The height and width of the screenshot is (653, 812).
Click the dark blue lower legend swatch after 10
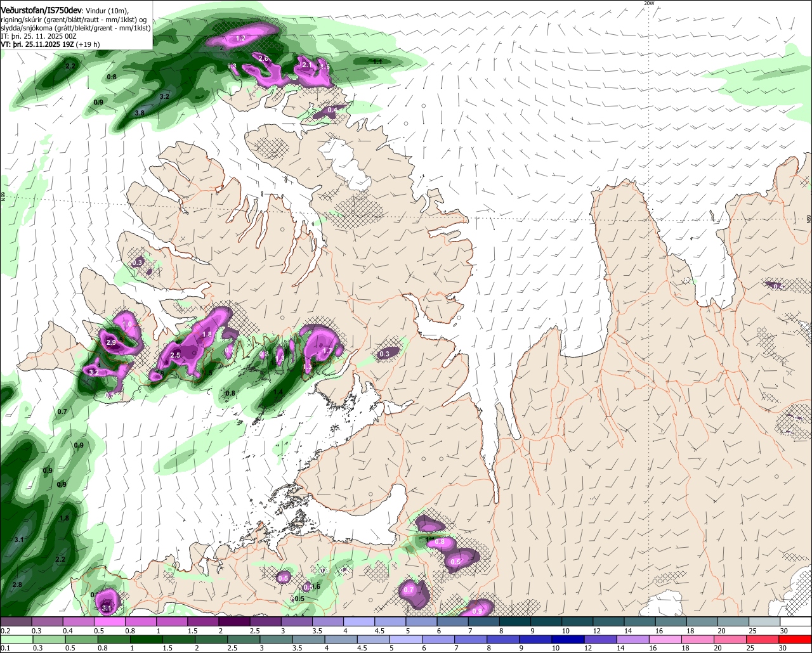[566, 640]
